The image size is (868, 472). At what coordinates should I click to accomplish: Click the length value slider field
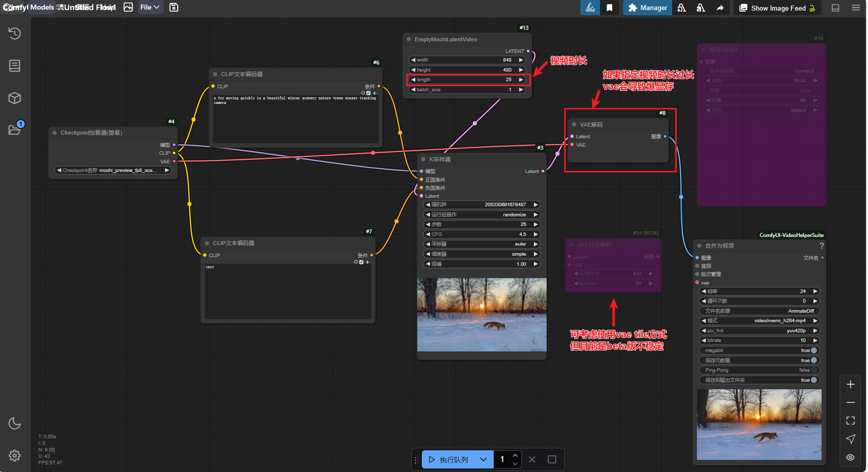467,80
